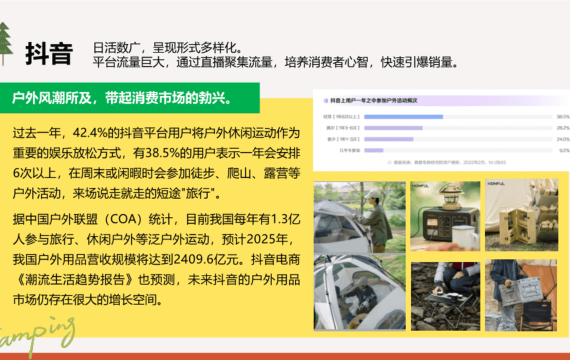This screenshot has width=570, height=360.
Task: Select the chart title "抖音上用户一年之中参加户外活动频次"
Action: point(373,100)
